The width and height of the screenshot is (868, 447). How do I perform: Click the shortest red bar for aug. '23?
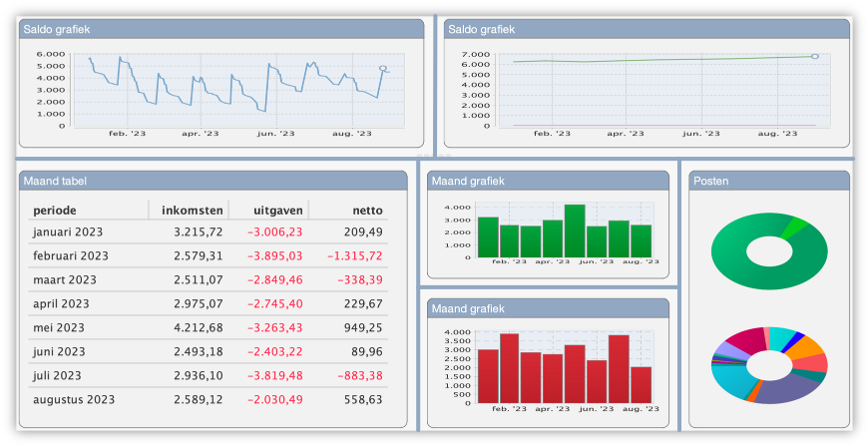coord(641,384)
